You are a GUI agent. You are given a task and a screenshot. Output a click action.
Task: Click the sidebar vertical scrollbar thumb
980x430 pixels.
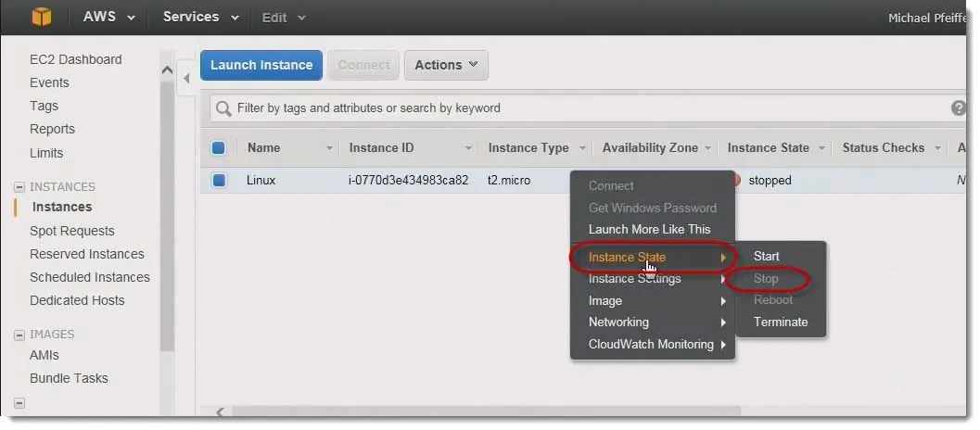[167, 216]
